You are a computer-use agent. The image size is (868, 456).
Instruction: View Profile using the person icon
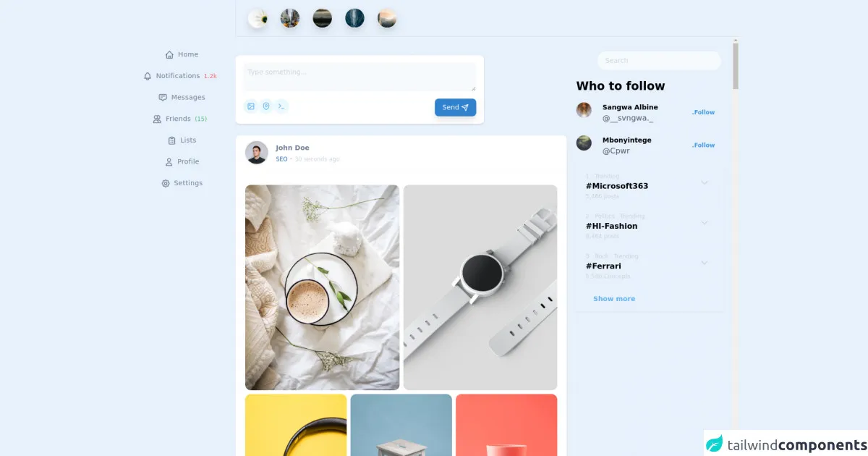coord(169,162)
